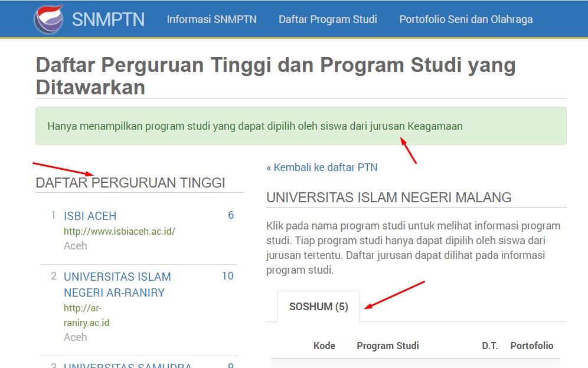Click the Kode column header

point(324,346)
